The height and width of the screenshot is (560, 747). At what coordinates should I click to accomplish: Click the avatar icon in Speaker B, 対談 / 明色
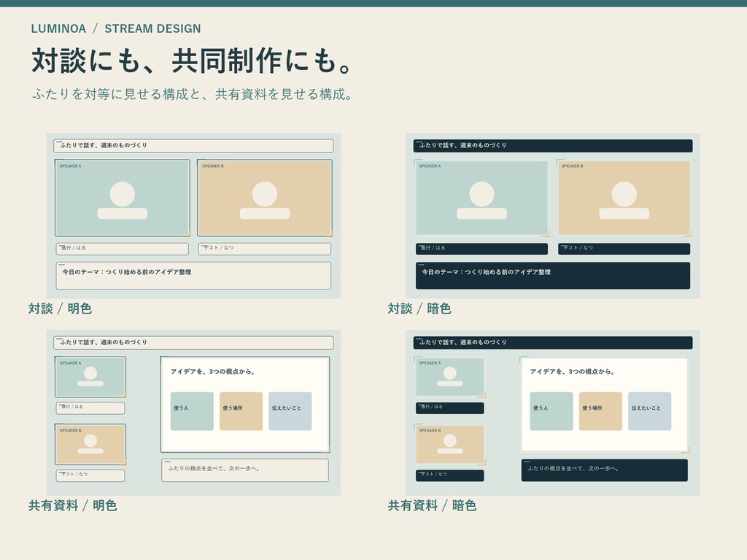[x=265, y=201]
